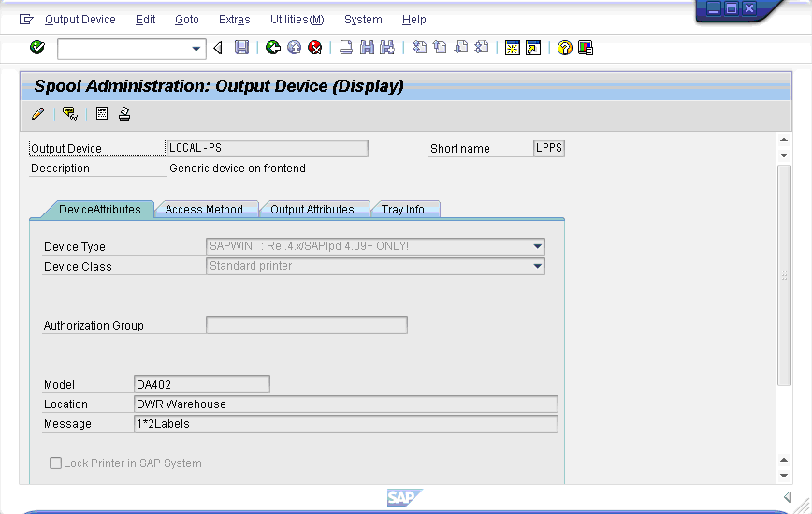This screenshot has width=812, height=514.
Task: Click the yellow Help question mark icon
Action: pos(564,48)
